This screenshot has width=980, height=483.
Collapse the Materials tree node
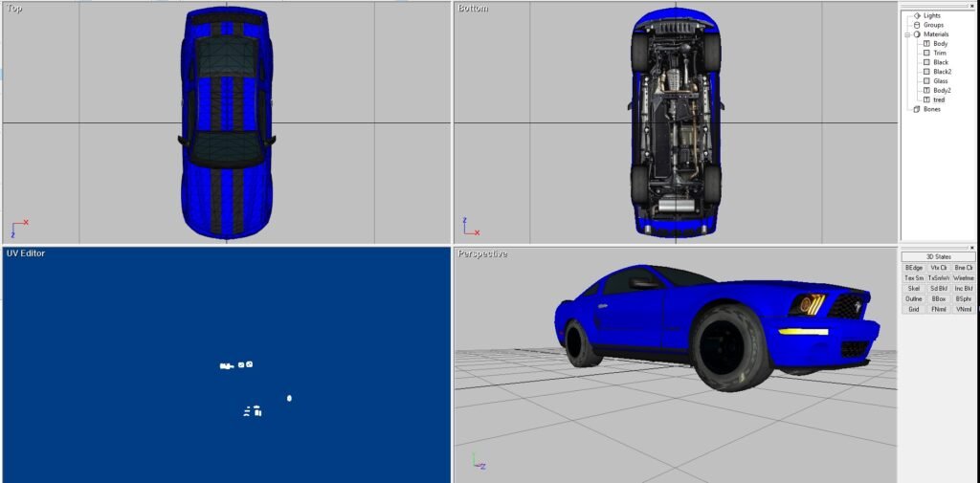(x=906, y=34)
